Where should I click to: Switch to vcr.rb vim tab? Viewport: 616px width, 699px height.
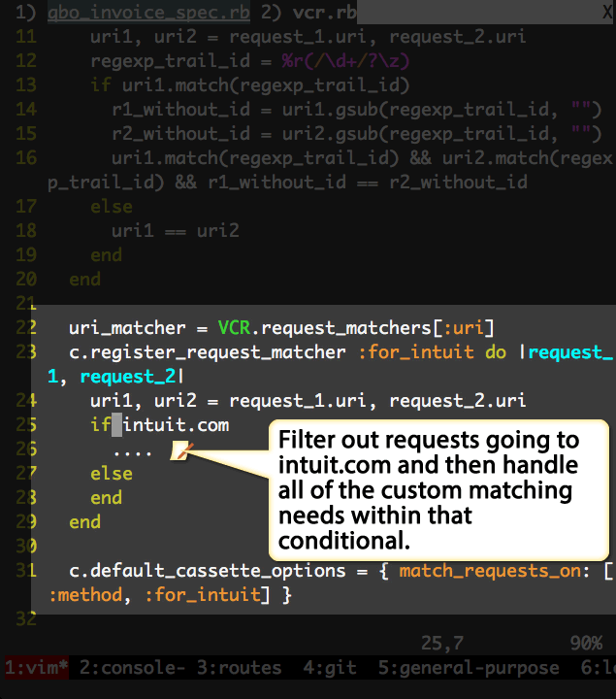coord(325,13)
